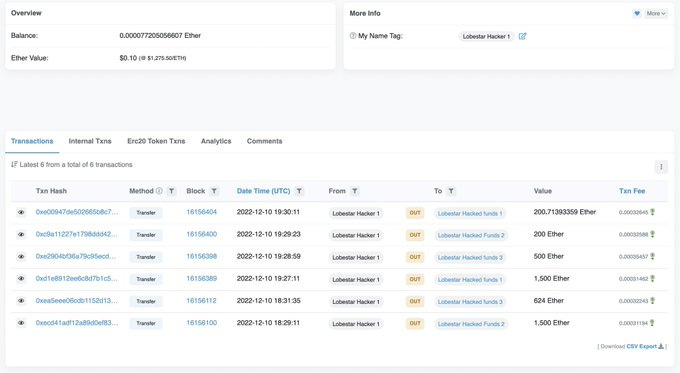Preview transaction 0xea5eee06cdb1152d13 with eye icon
This screenshot has height=373, width=680.
click(21, 301)
